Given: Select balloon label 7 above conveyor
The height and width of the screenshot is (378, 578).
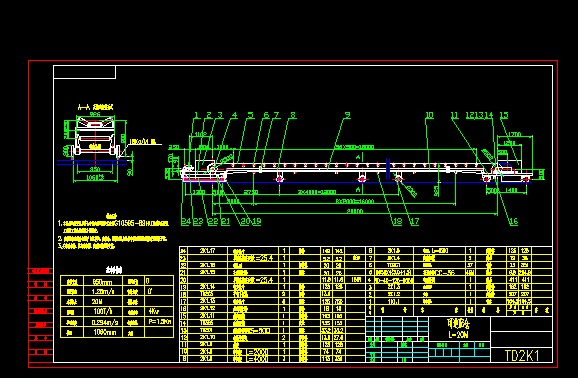Looking at the screenshot, I should point(276,115).
